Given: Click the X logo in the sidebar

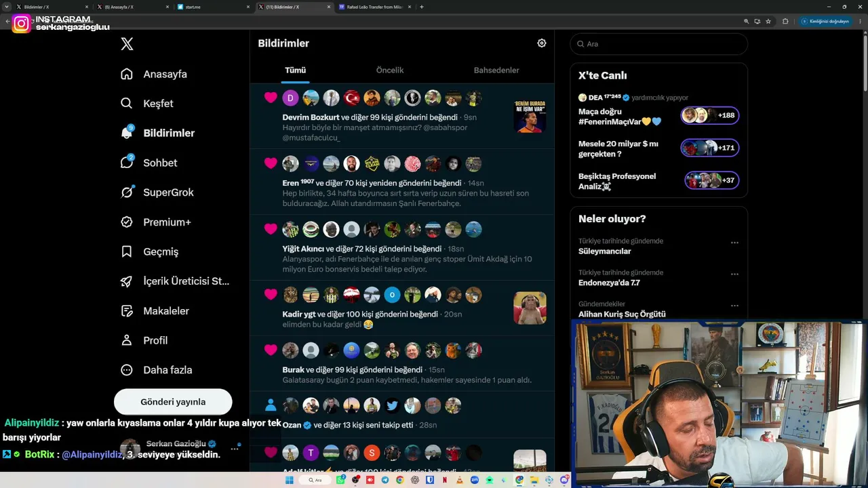Looking at the screenshot, I should 127,44.
